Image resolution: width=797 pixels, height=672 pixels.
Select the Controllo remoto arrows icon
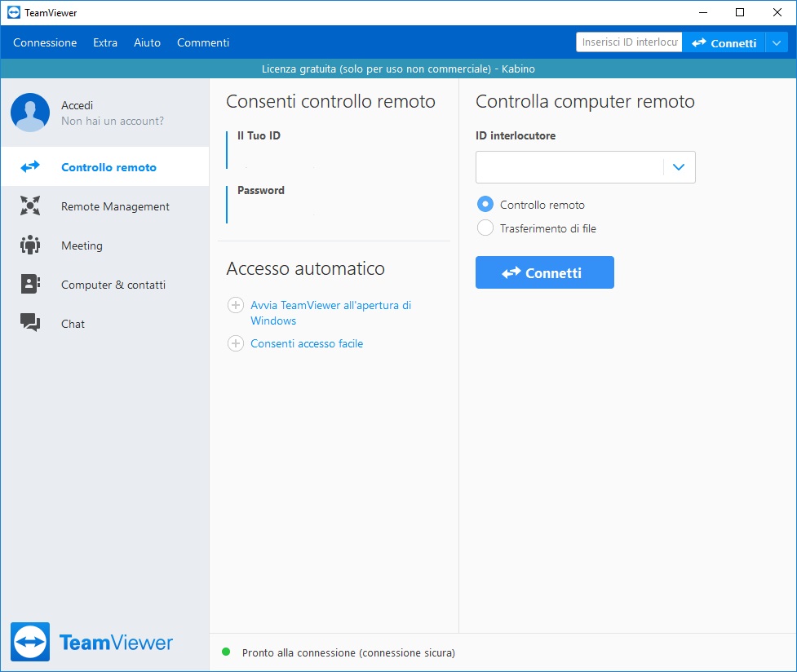tap(30, 166)
